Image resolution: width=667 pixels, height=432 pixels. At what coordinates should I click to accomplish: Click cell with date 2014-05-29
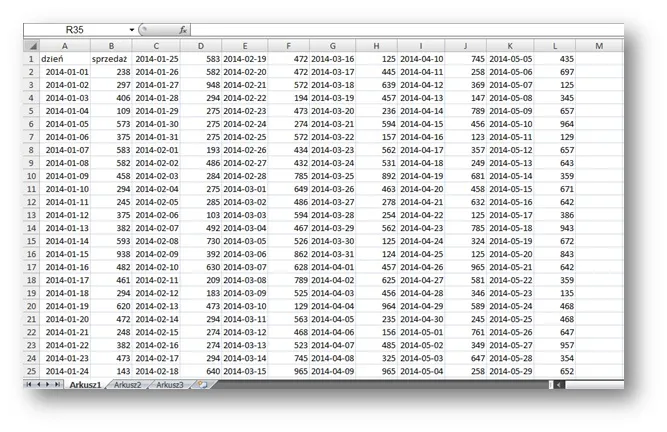click(510, 371)
